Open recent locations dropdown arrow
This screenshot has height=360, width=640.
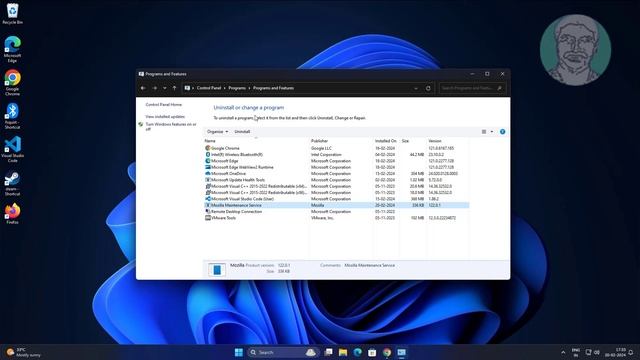click(164, 88)
